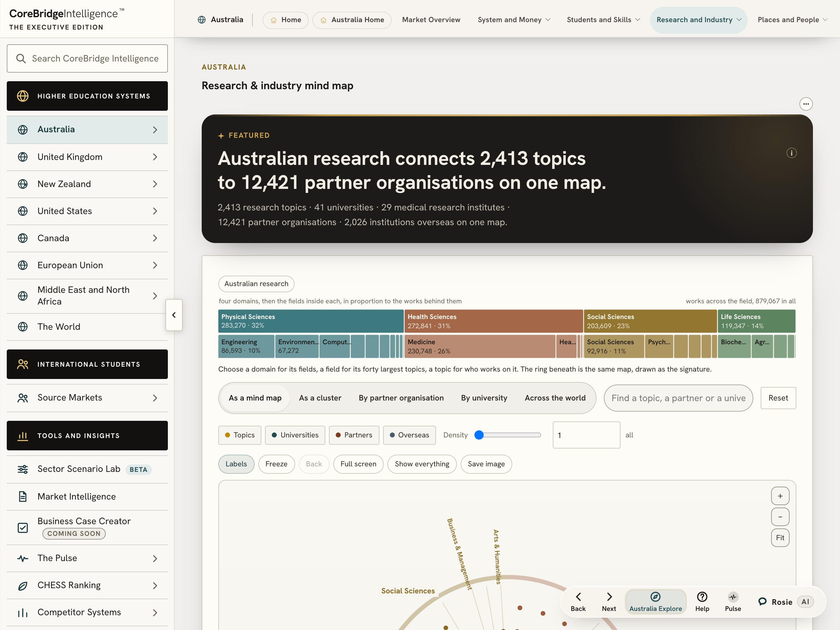Open the three-dots options menu
The height and width of the screenshot is (630, 840).
coord(806,104)
